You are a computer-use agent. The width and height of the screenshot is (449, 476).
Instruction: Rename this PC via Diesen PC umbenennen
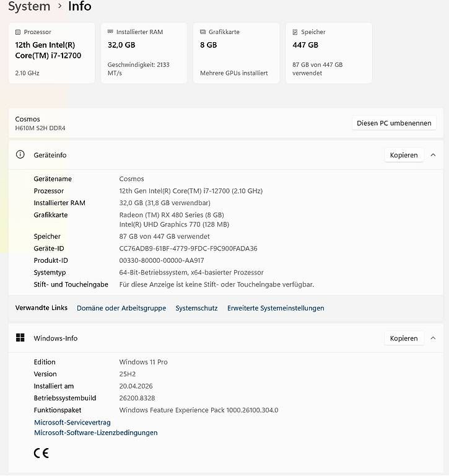coord(394,123)
